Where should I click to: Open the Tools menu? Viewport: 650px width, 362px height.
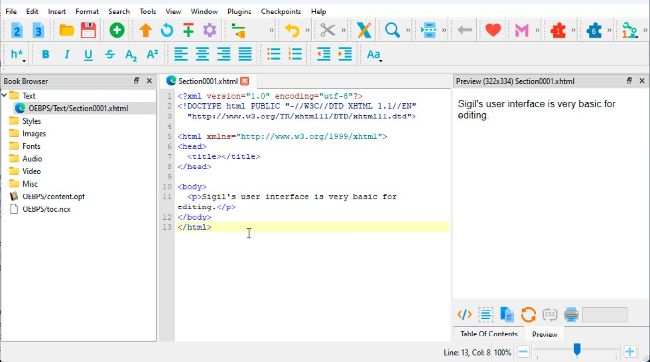click(148, 12)
